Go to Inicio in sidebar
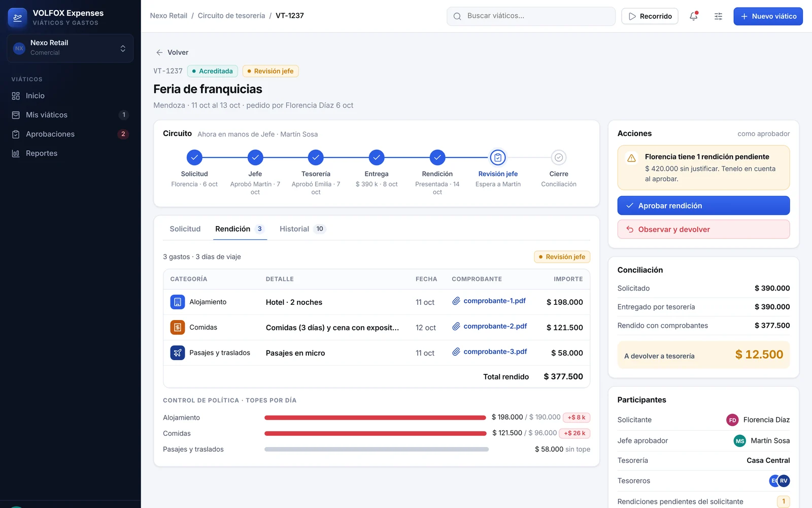 (70, 96)
